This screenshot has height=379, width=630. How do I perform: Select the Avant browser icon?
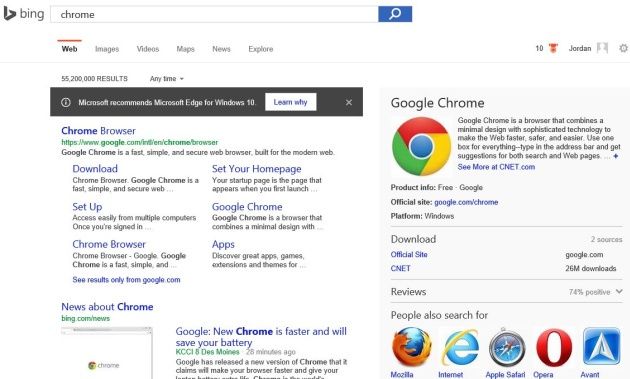(x=601, y=346)
